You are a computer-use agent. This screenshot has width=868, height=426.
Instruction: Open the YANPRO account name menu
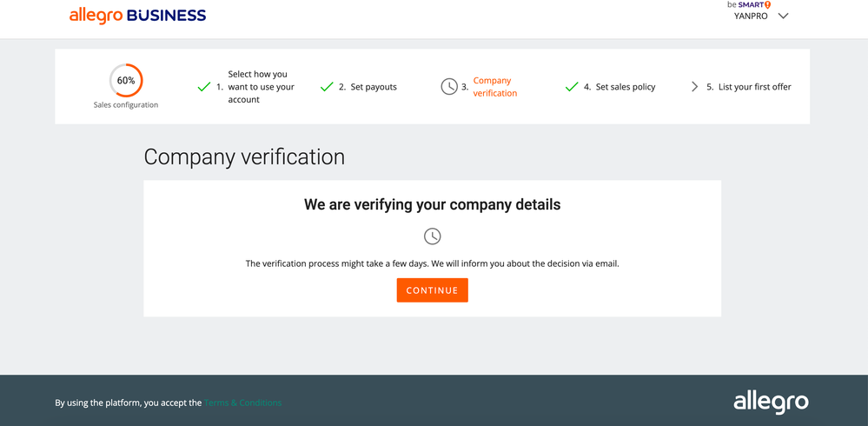[751, 17]
